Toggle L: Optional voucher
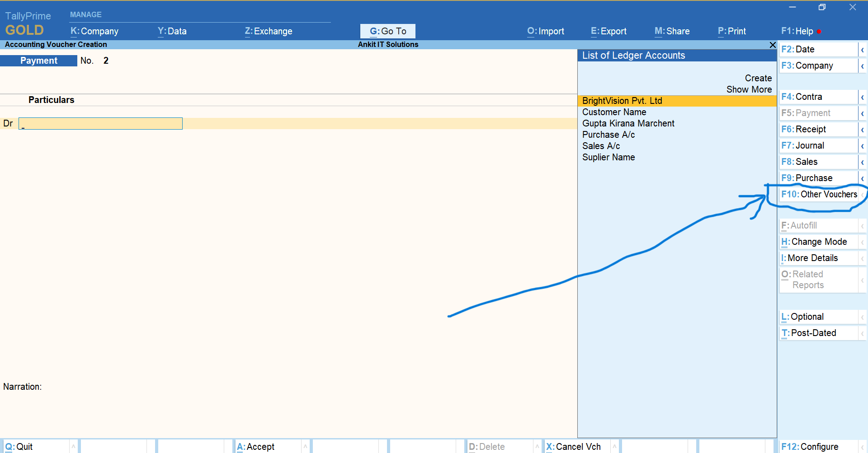Screen dimensions: 868x453 pyautogui.click(x=818, y=317)
